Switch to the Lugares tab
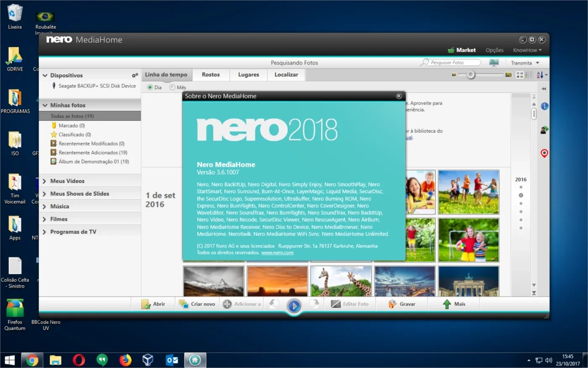588x368 pixels. (249, 75)
